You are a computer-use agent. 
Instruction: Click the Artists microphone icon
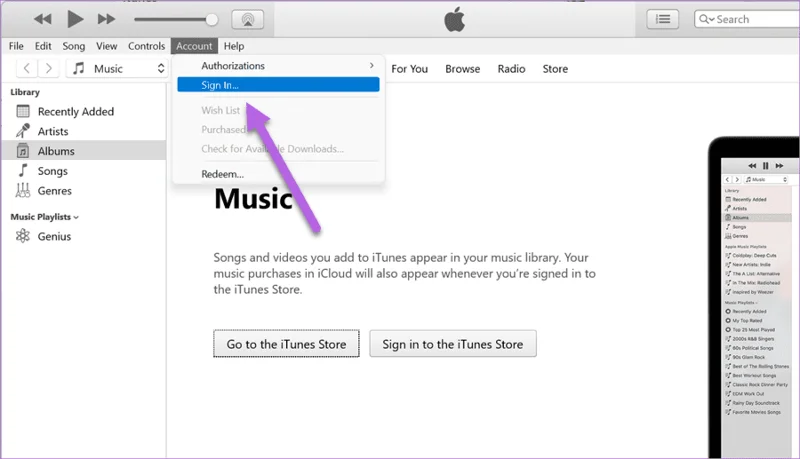[x=23, y=131]
